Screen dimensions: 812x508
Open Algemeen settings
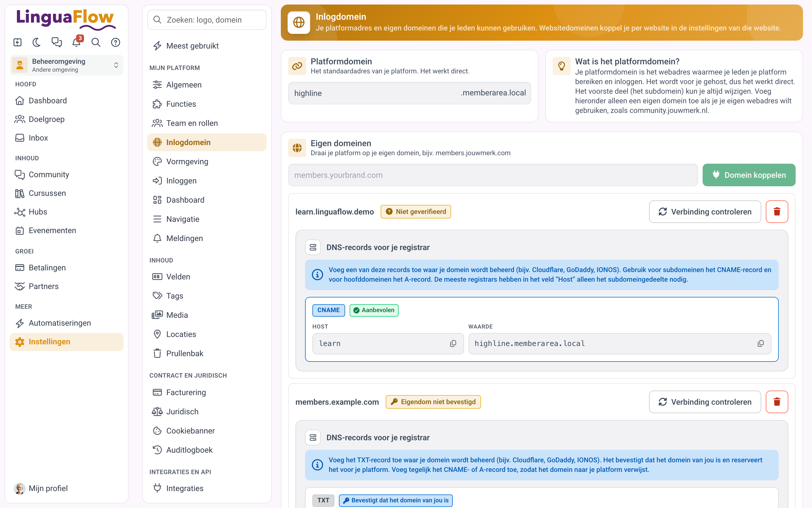[207, 85]
